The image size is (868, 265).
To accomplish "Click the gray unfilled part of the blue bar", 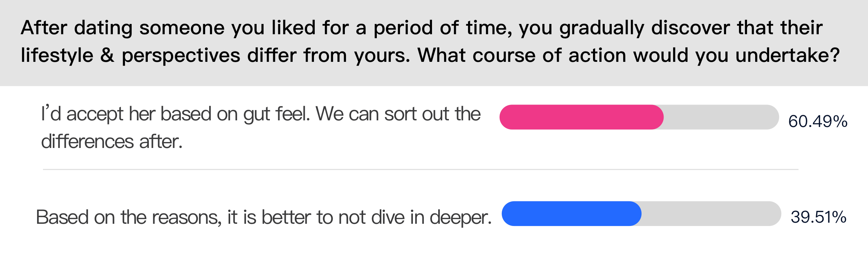I will point(711,213).
